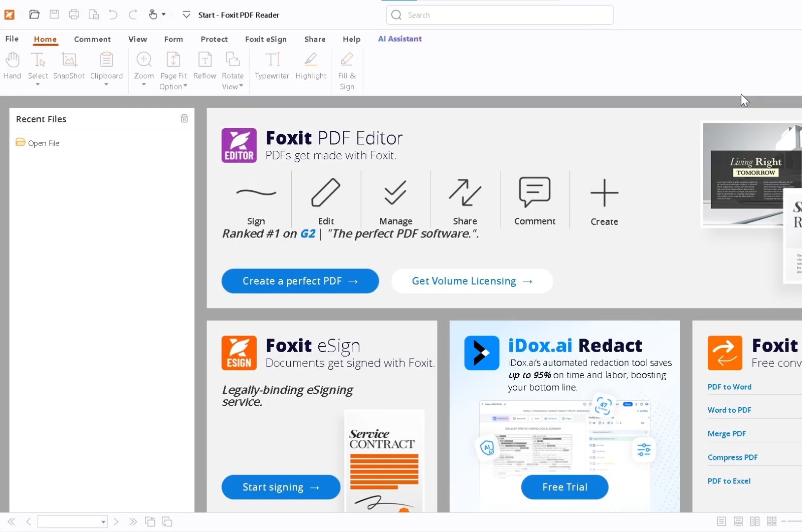The image size is (802, 532).
Task: Open the page number combo box in status bar
Action: tap(72, 521)
